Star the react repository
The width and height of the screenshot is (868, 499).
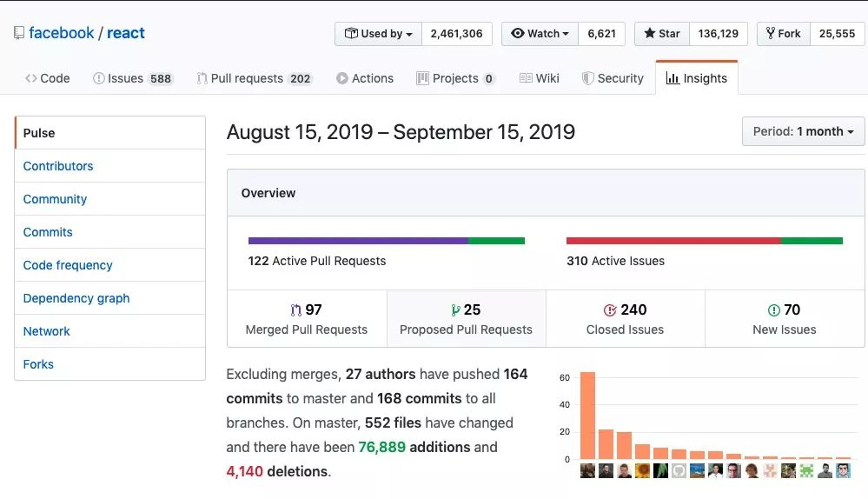click(x=662, y=34)
